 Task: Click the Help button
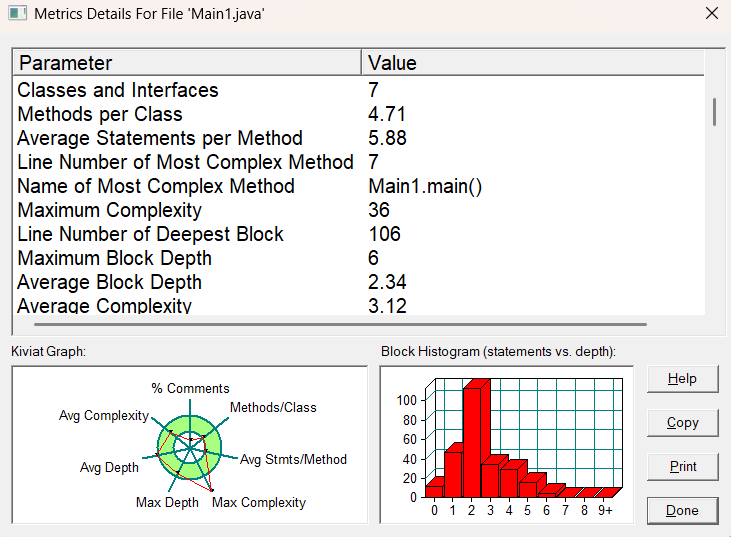682,379
